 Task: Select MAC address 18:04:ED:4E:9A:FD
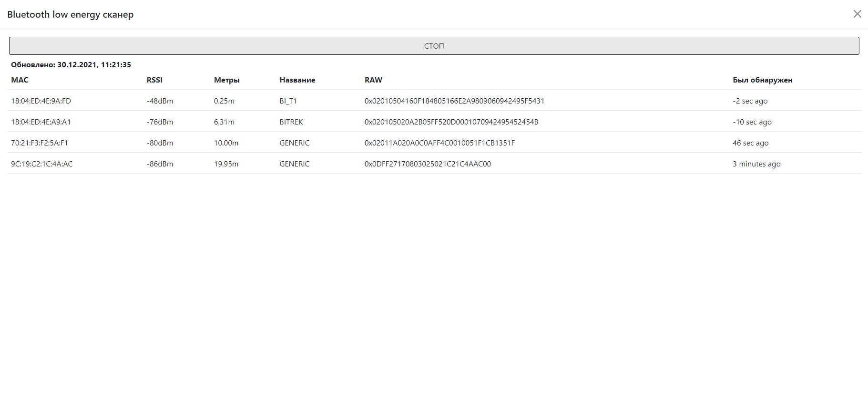coord(41,101)
